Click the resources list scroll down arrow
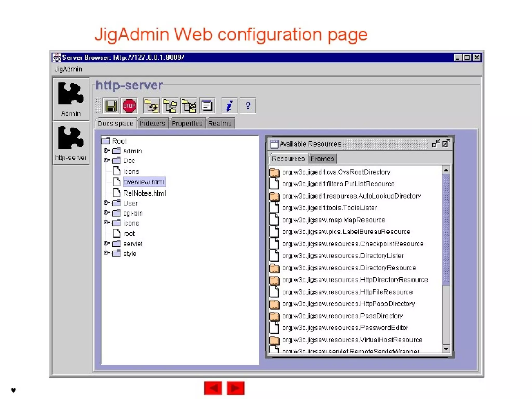The width and height of the screenshot is (532, 399). click(446, 349)
